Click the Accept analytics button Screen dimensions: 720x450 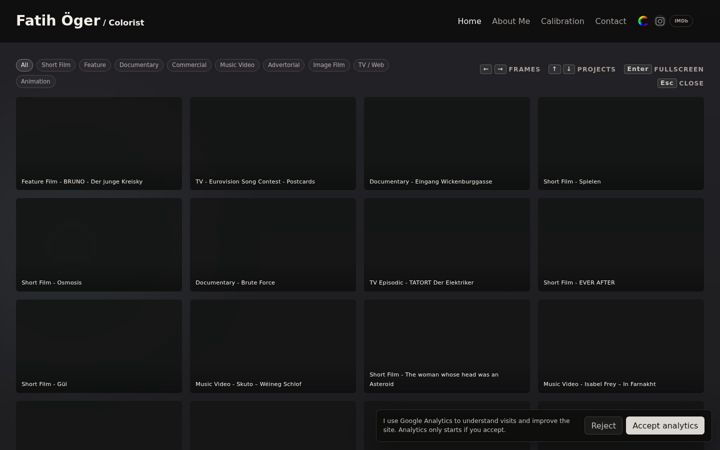pos(665,426)
